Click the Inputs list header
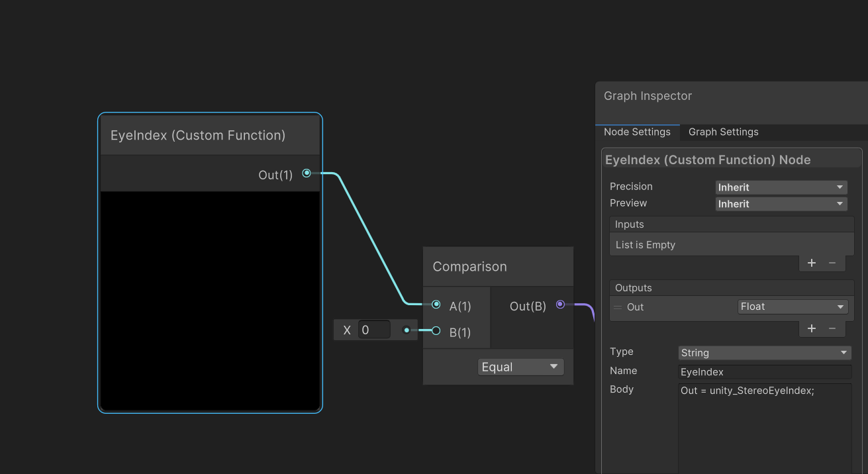 click(732, 224)
